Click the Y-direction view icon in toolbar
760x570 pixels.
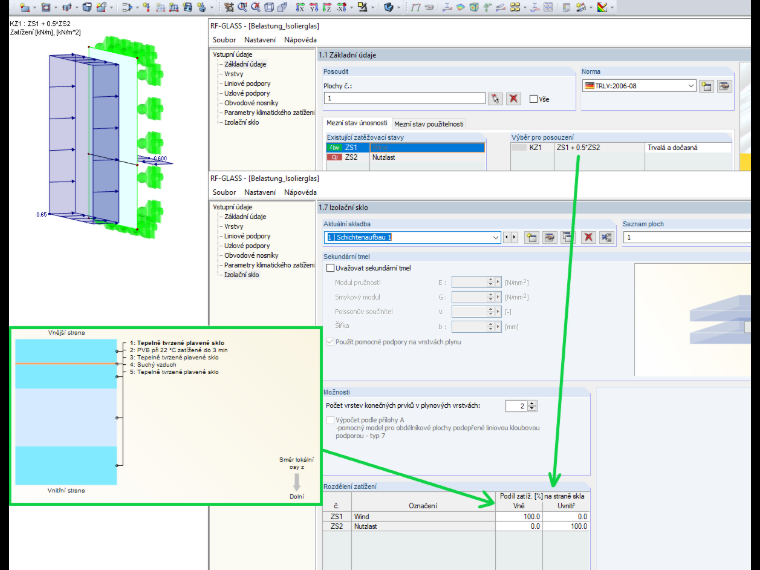(314, 7)
